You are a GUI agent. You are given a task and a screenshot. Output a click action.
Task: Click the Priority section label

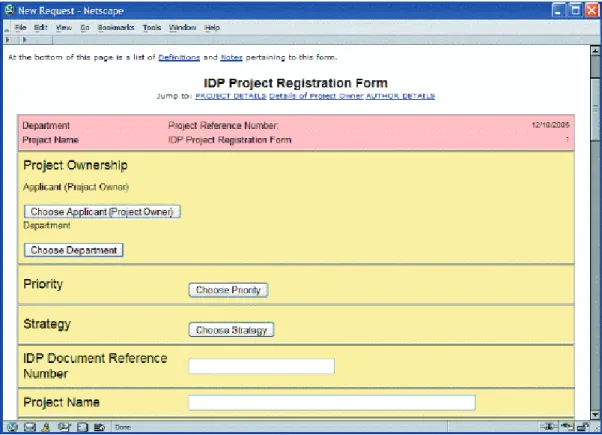pyautogui.click(x=43, y=284)
